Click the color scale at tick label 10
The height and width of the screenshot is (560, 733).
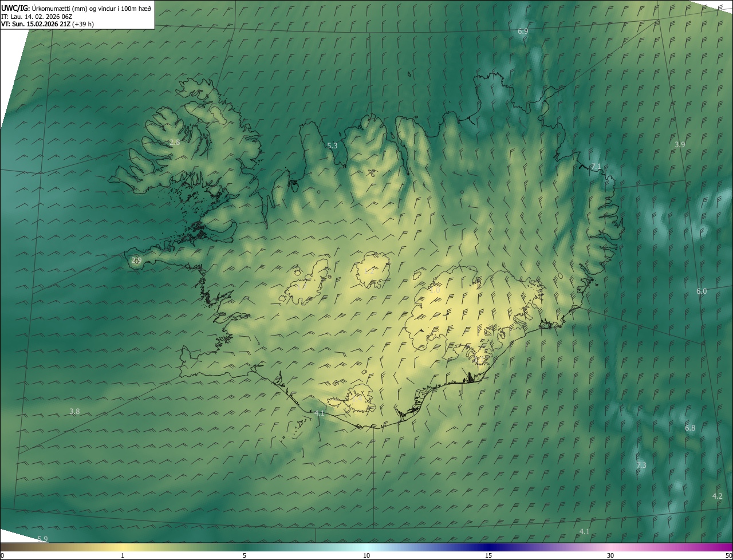point(366,556)
